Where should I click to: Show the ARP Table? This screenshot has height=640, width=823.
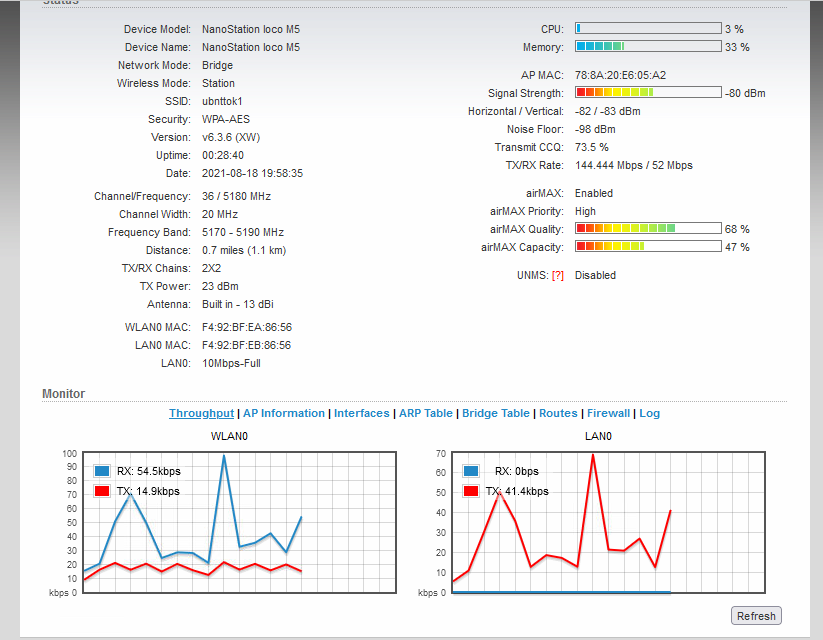(425, 413)
